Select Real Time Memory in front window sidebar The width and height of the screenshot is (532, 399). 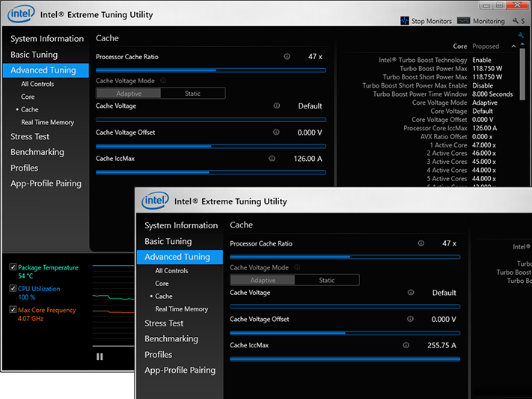[182, 309]
